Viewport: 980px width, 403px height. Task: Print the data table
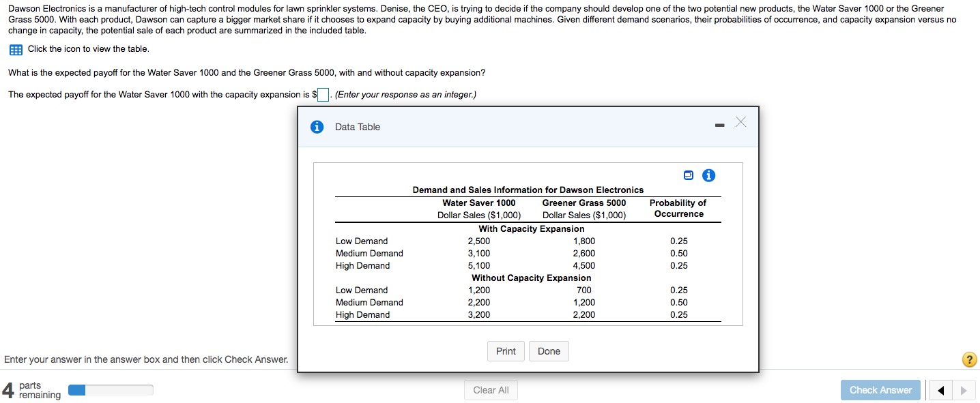(506, 351)
